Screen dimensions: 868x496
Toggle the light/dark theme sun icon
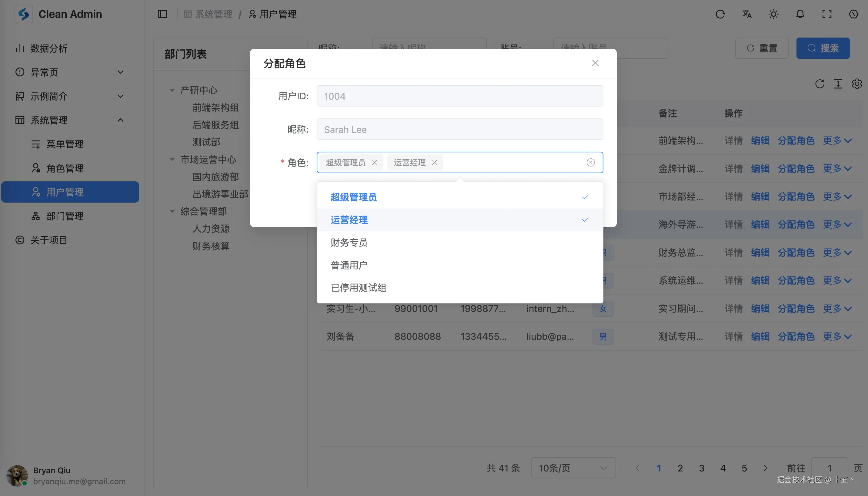click(773, 14)
